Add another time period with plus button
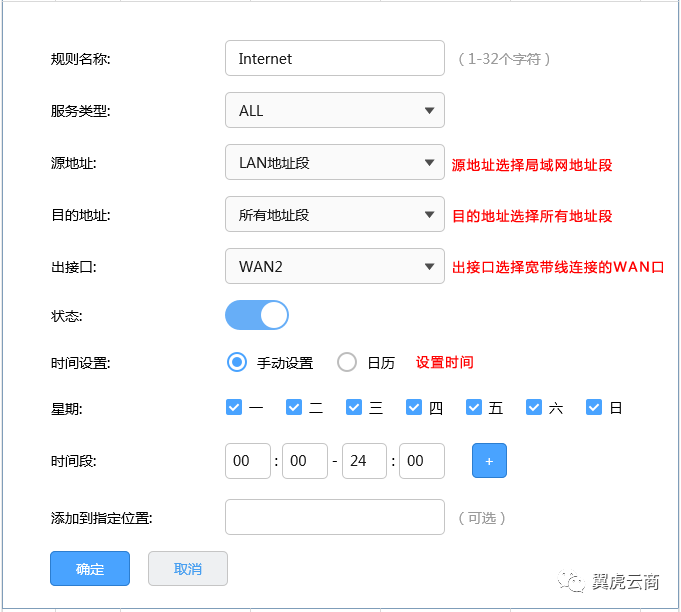 point(489,461)
